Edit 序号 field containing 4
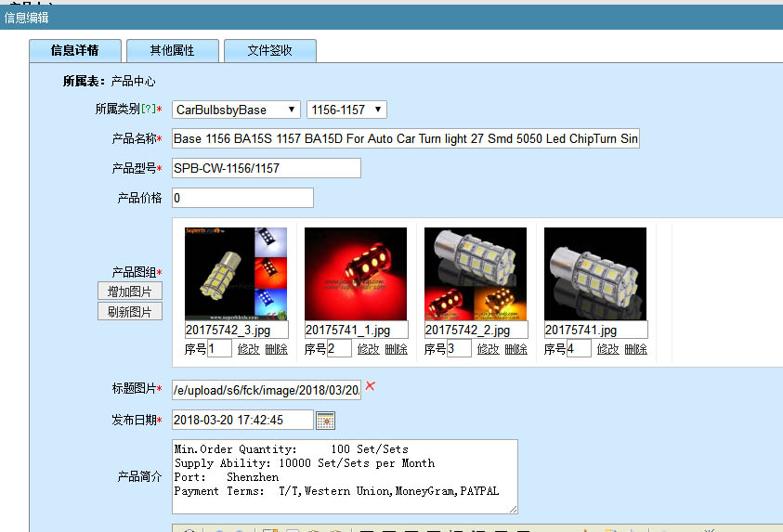 [x=580, y=348]
